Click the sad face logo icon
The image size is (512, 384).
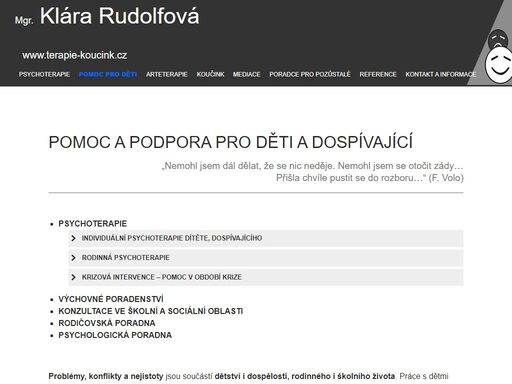tap(498, 39)
